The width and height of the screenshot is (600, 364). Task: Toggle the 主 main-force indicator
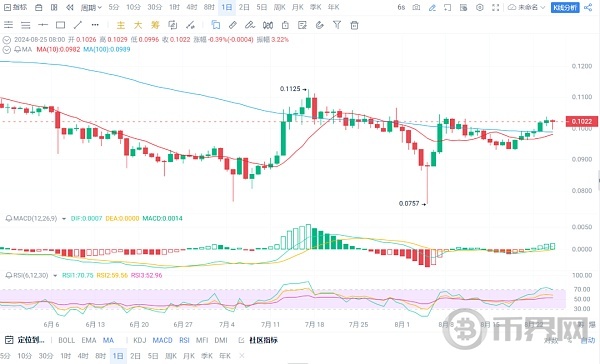pos(121,25)
